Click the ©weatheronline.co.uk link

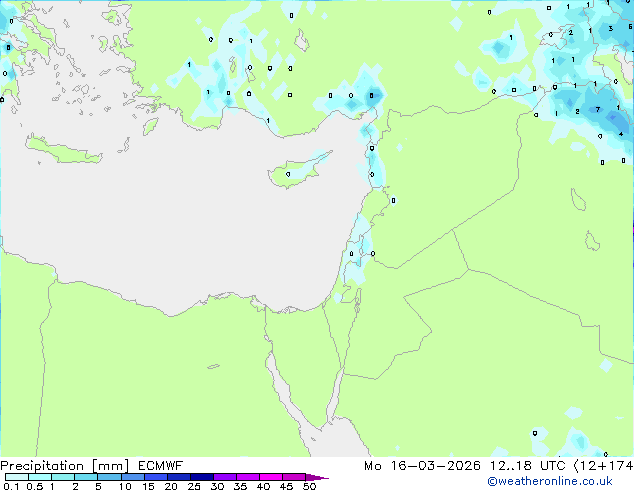(550, 481)
